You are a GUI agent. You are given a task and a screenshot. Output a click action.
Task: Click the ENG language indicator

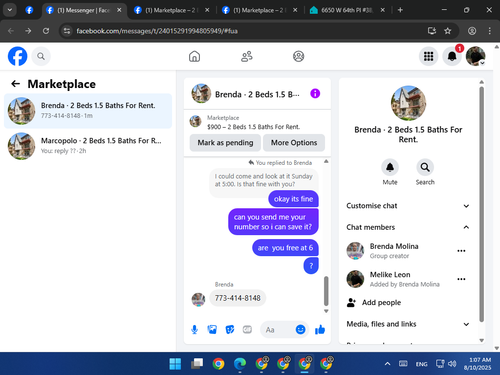[421, 364]
